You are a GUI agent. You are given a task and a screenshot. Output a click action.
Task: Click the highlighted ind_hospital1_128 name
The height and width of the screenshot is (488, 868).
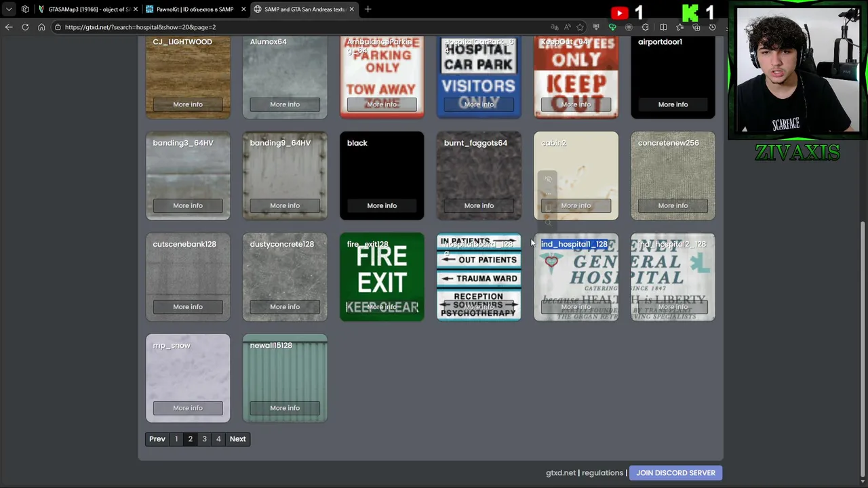574,244
